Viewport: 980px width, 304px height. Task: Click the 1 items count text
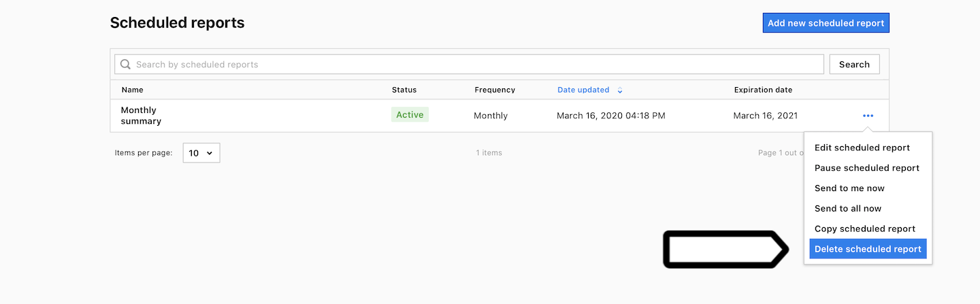click(489, 153)
